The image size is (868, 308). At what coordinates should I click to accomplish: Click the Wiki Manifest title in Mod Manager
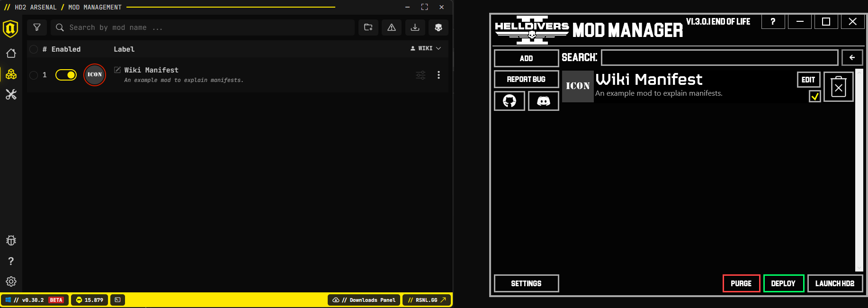(649, 79)
